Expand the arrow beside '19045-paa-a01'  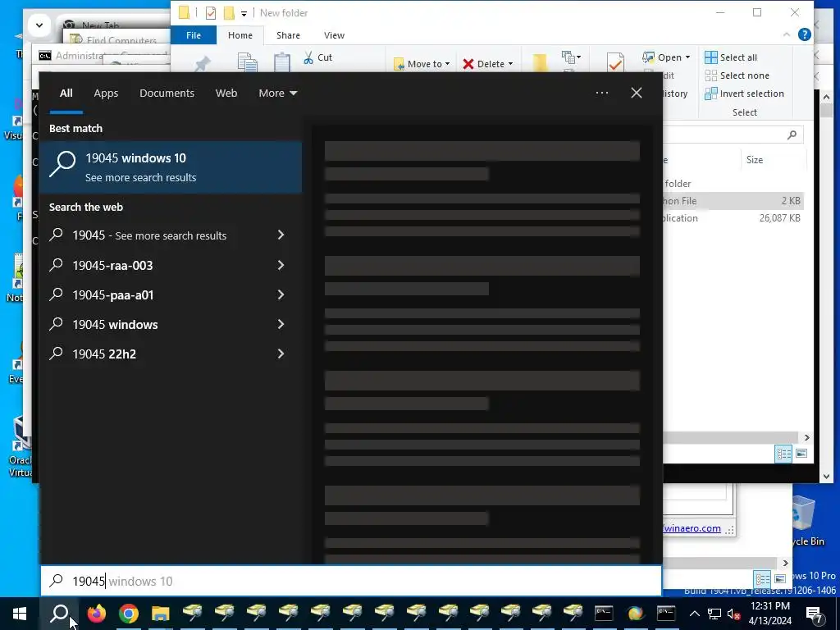tap(281, 294)
